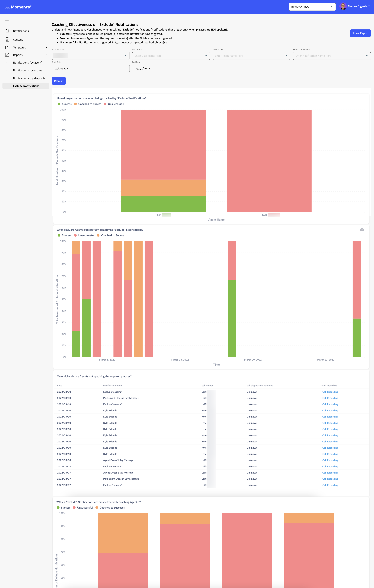Click the Share Report button
Screen dimensions: 374x588
click(360, 33)
